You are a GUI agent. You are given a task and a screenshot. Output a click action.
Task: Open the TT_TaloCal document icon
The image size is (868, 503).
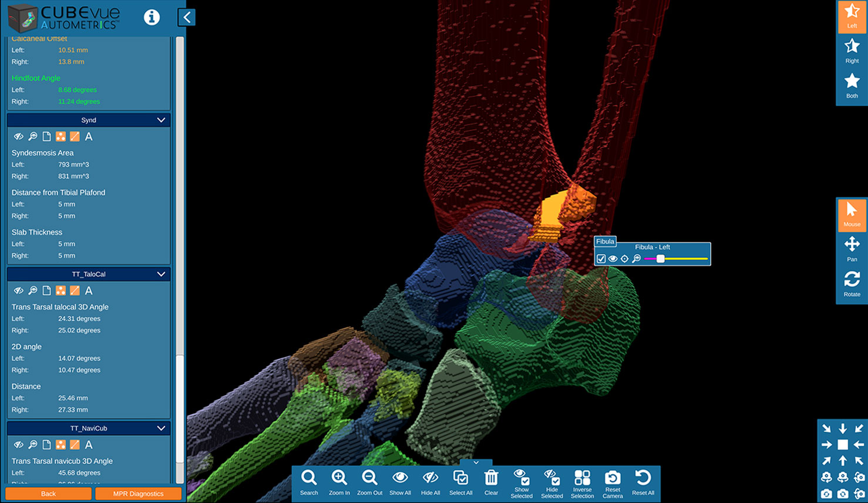46,291
